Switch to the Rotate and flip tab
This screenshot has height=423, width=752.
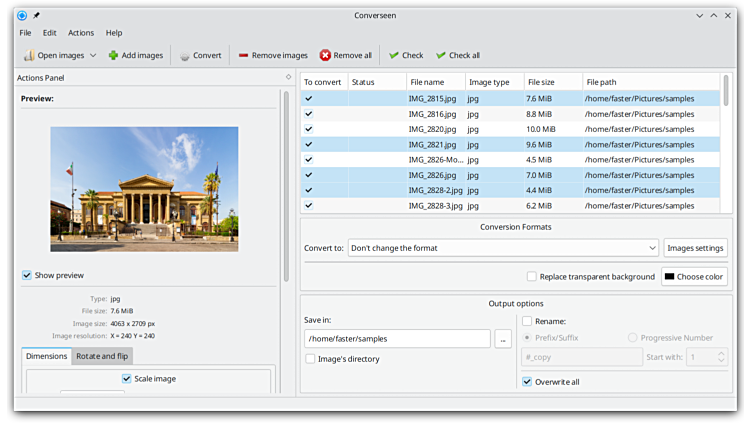coord(102,356)
